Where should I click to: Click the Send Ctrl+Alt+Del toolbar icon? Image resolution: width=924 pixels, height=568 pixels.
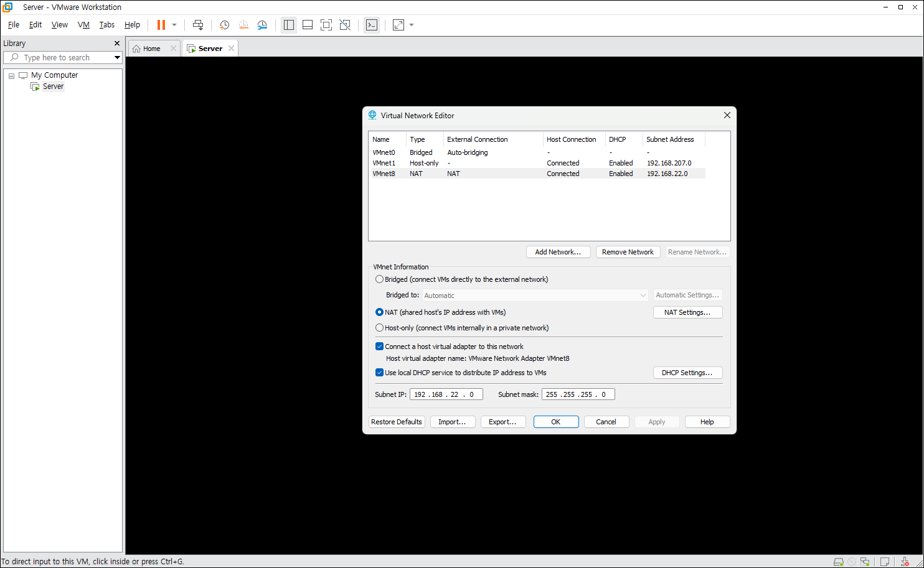[198, 25]
